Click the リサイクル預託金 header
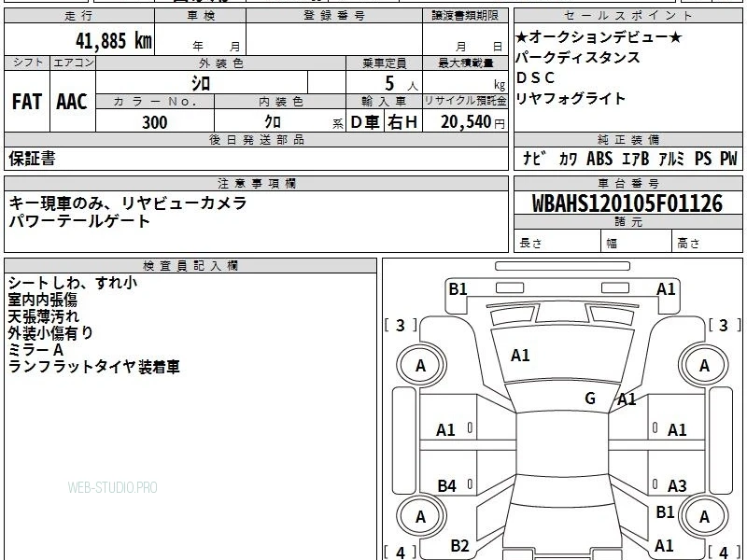The height and width of the screenshot is (560, 747). [465, 101]
